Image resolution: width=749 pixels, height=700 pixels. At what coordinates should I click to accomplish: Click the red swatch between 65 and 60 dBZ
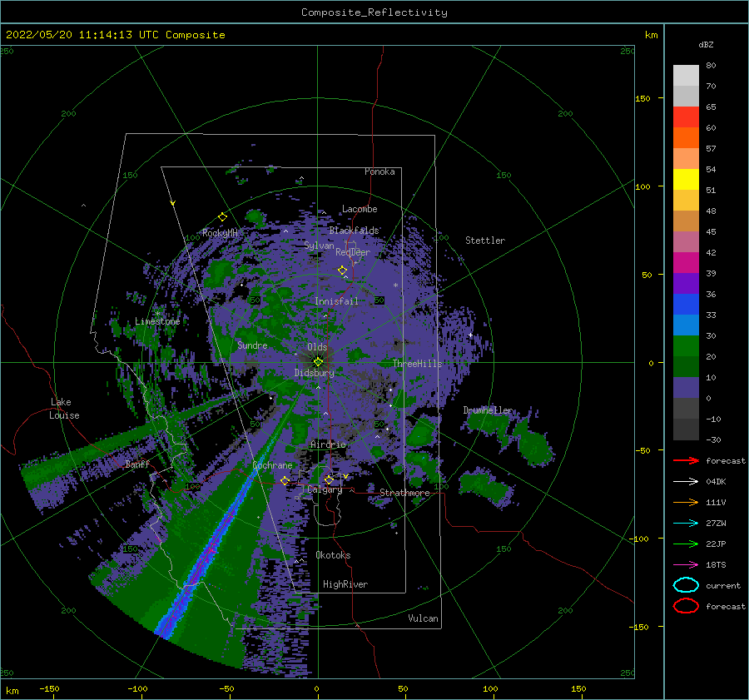click(686, 117)
